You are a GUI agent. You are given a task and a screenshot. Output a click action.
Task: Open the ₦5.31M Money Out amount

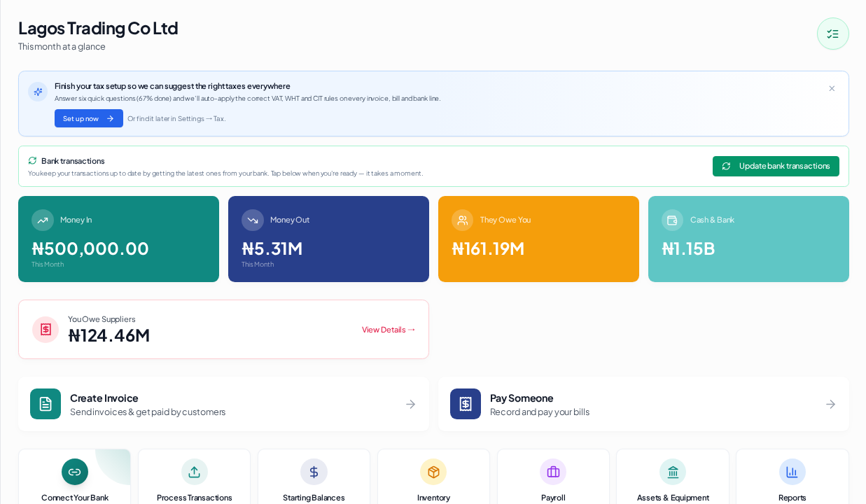click(272, 248)
